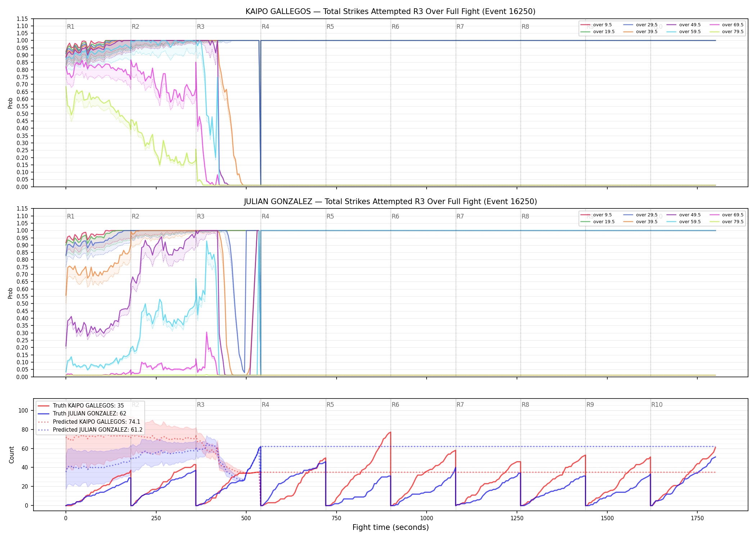Click the R8 round marker in top chart
The image size is (756, 540).
point(525,27)
